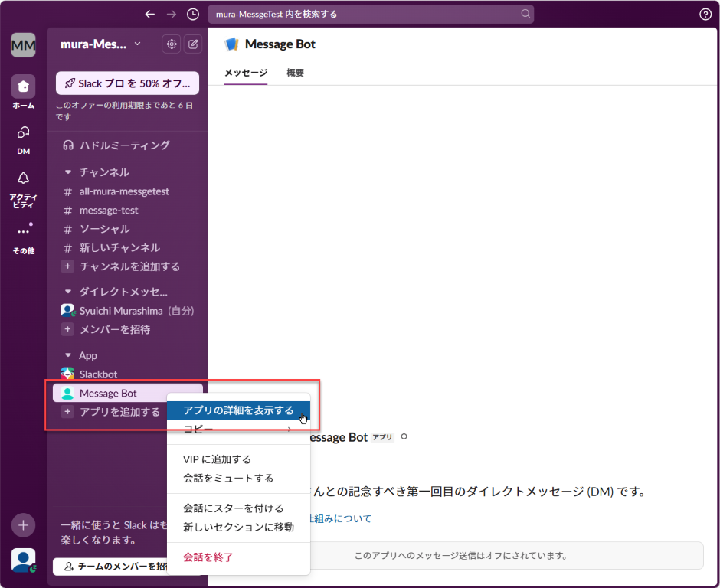
Task: Select アプリの詳細を表示する in the context menu
Action: (x=238, y=410)
